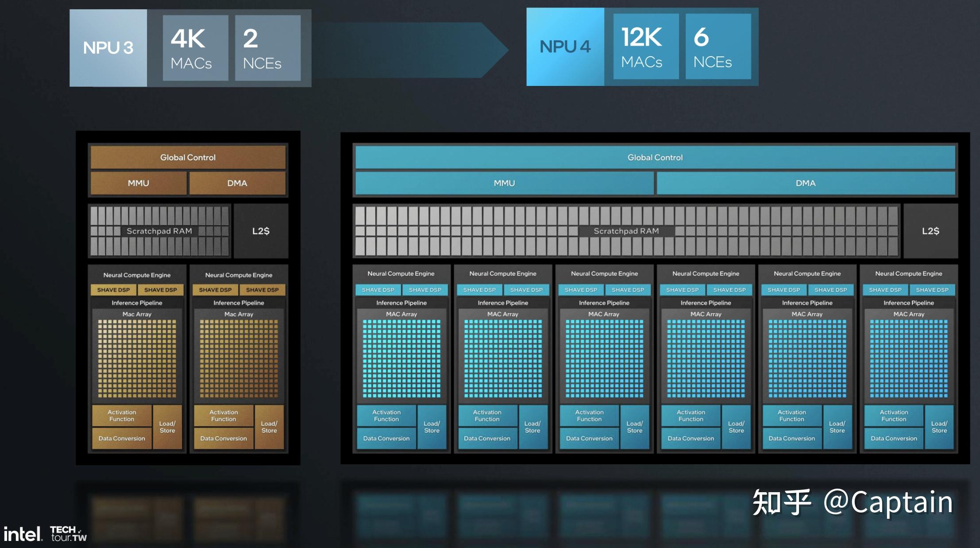Click the first orange SHAVE DSP block
Viewport: 980px width, 548px height.
(x=113, y=290)
